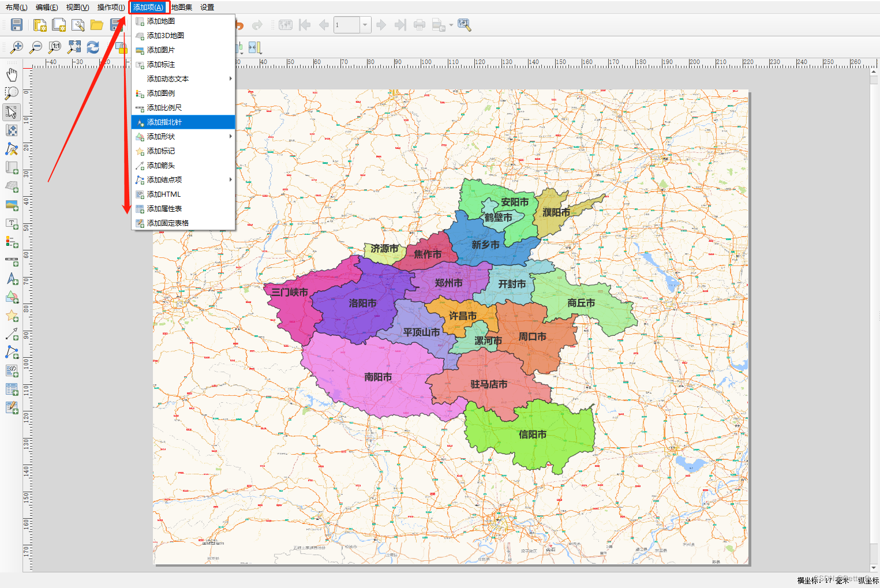This screenshot has width=880, height=588.
Task: Open the 设置 menu
Action: (207, 8)
